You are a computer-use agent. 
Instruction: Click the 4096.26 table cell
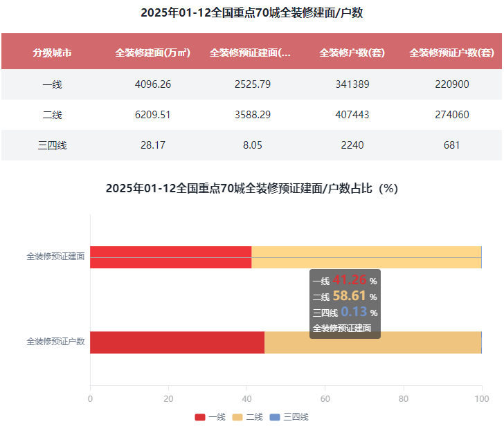[152, 84]
